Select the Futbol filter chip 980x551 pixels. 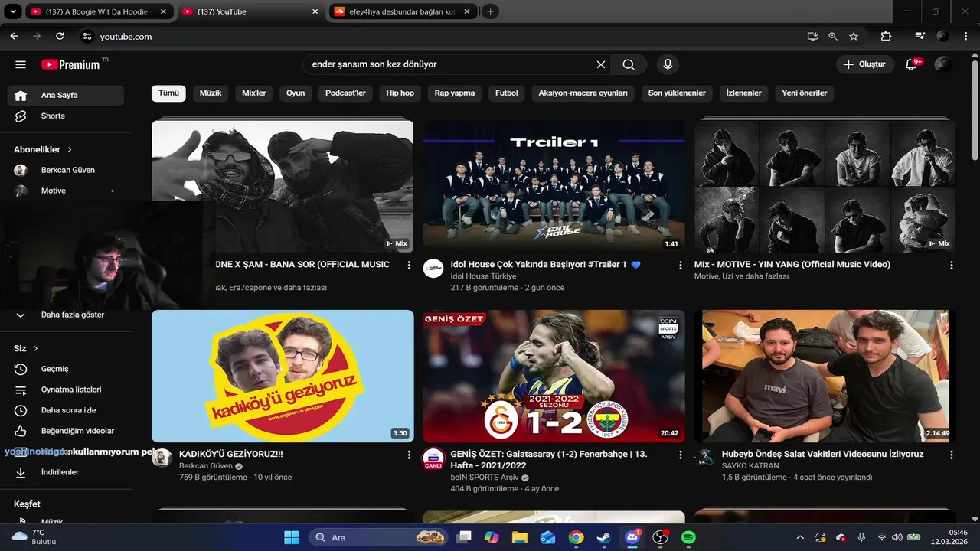pos(507,93)
